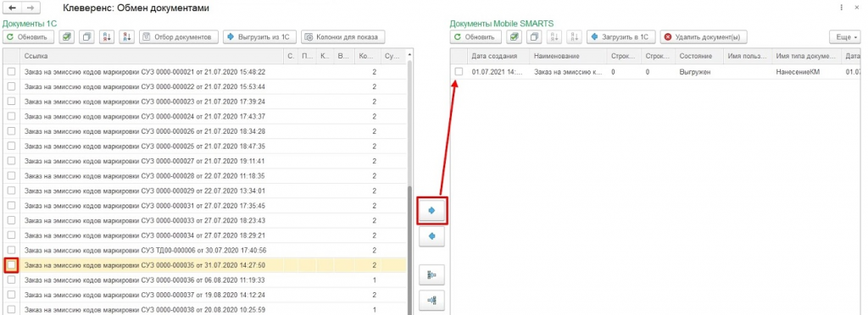
Task: Click descending sort icon in Mobile SMARTS toolbar
Action: (x=574, y=37)
